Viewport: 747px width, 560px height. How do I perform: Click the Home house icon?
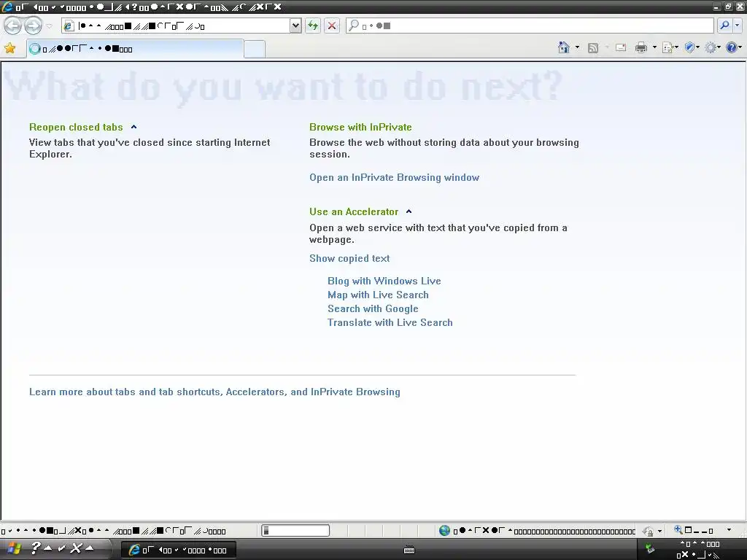pos(564,47)
